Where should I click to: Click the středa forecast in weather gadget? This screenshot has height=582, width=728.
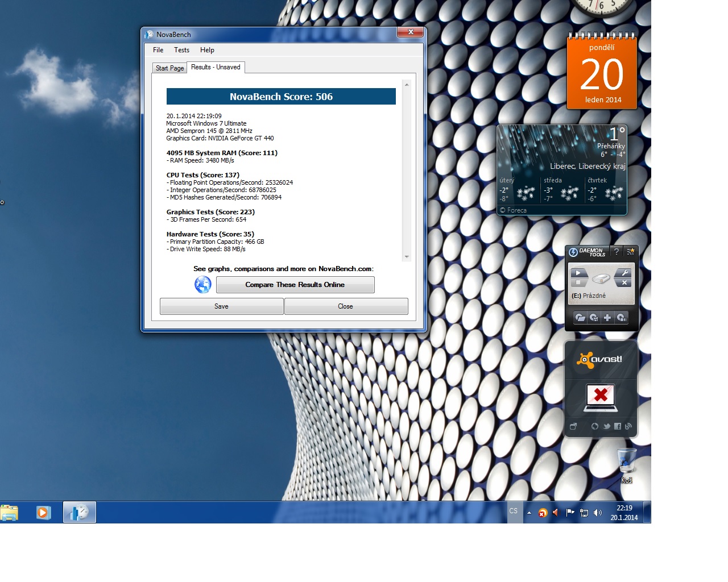coord(561,190)
